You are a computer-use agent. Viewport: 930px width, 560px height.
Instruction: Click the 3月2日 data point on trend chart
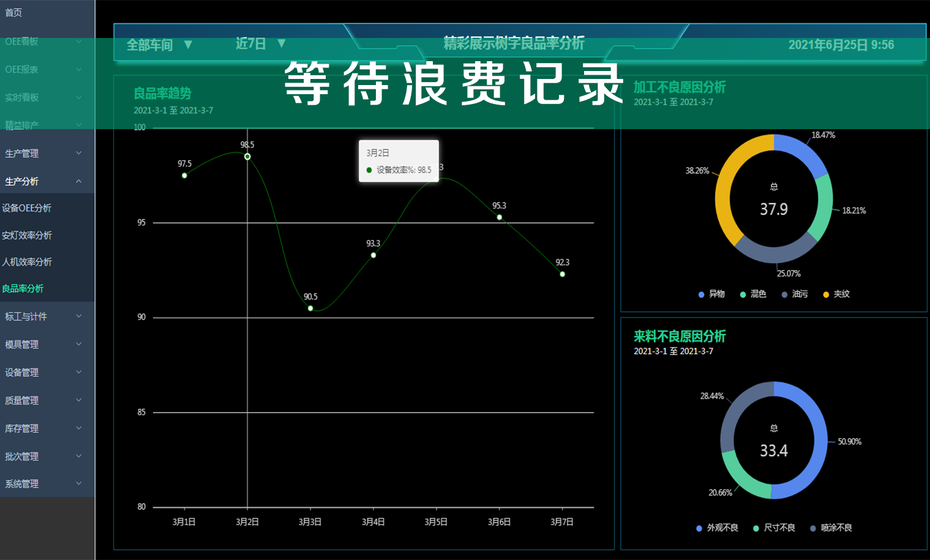click(247, 156)
